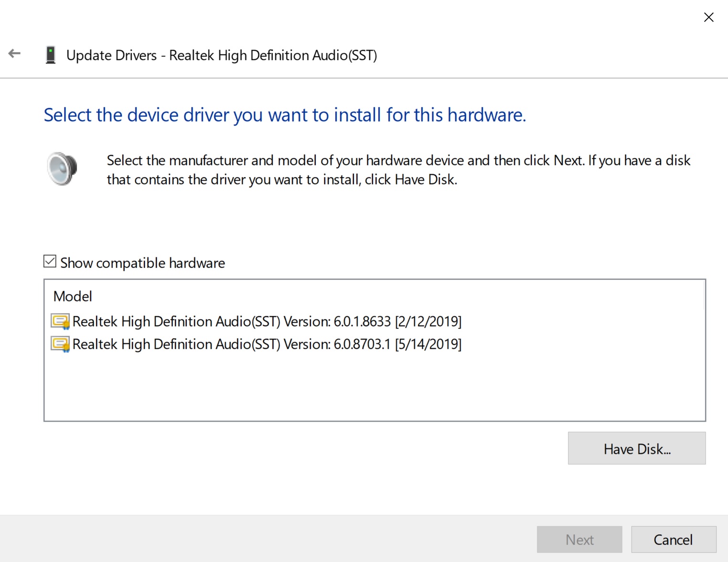Click the 'Update Drivers - Realtek' title text
The height and width of the screenshot is (562, 728).
point(222,55)
